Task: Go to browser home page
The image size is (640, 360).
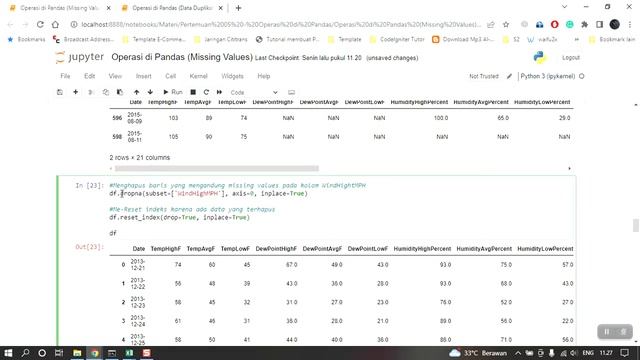Action: click(55, 24)
